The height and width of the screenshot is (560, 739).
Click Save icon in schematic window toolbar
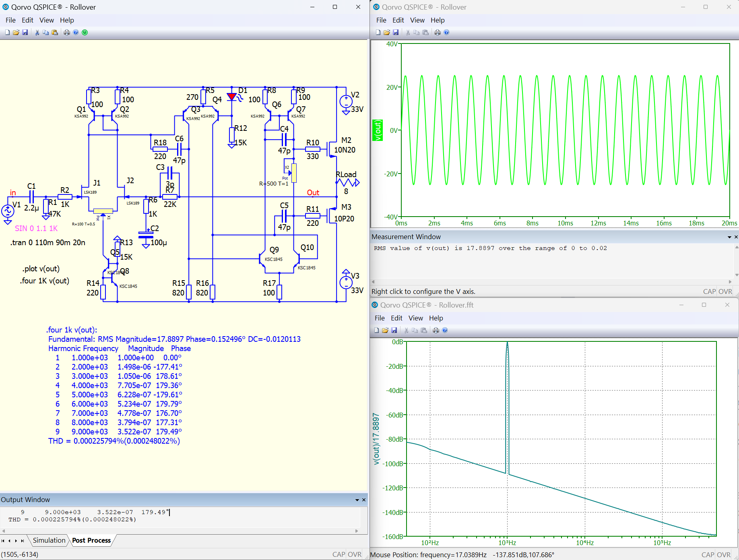tap(25, 33)
